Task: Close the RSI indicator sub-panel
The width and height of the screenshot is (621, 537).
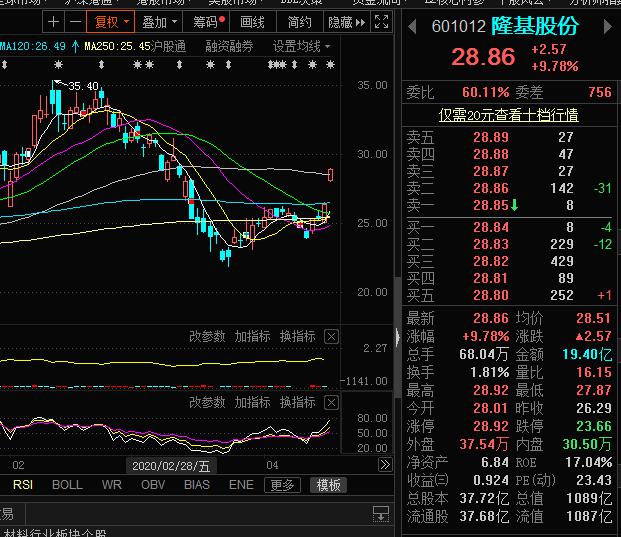Action: coord(332,402)
